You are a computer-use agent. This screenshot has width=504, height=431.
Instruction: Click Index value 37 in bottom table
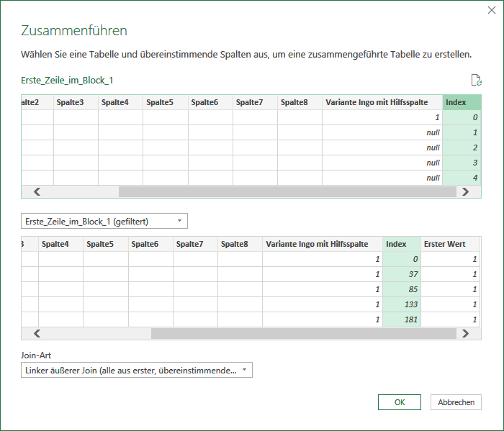pos(402,274)
